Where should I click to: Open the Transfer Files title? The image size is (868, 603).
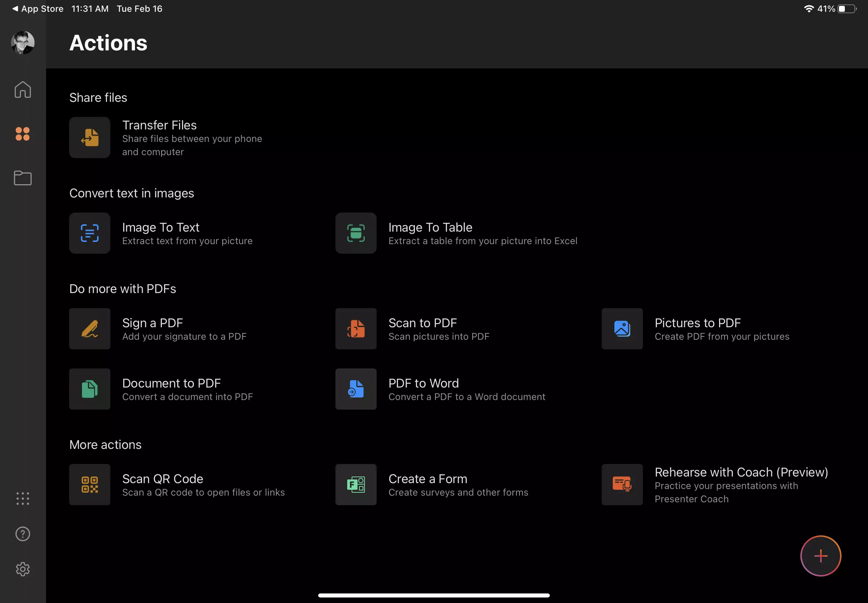pos(160,125)
